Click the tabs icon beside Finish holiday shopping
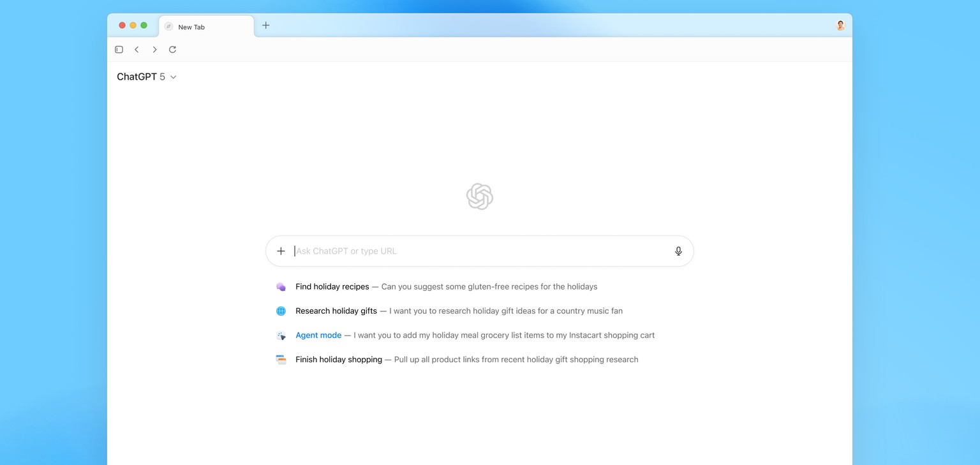The height and width of the screenshot is (465, 980). 281,360
